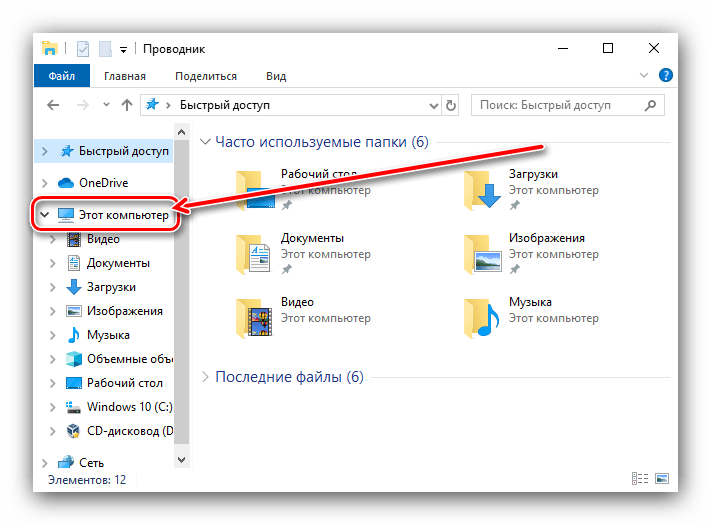711x525 pixels.
Task: Click the New folder quick access icon
Action: click(105, 49)
